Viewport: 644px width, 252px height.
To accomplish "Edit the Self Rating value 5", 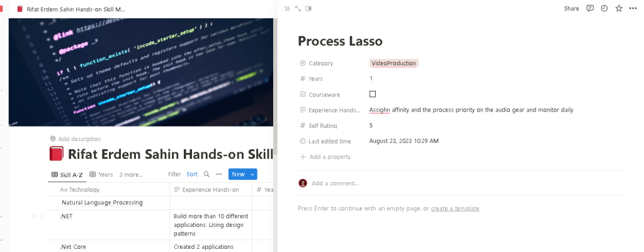I will 371,125.
